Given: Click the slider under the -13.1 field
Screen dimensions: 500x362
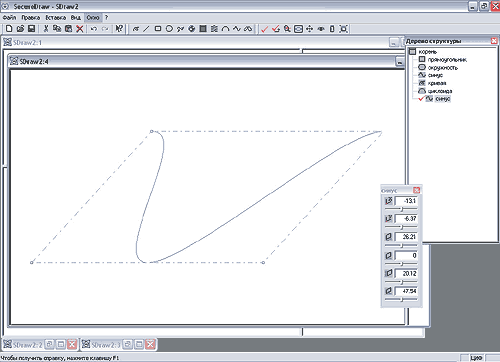Looking at the screenshot, I should click(401, 209).
